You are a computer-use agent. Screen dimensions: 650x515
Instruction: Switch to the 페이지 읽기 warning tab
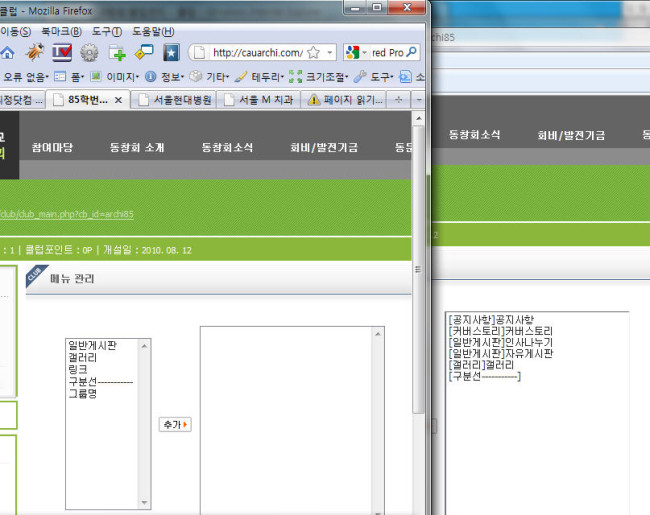(x=344, y=100)
